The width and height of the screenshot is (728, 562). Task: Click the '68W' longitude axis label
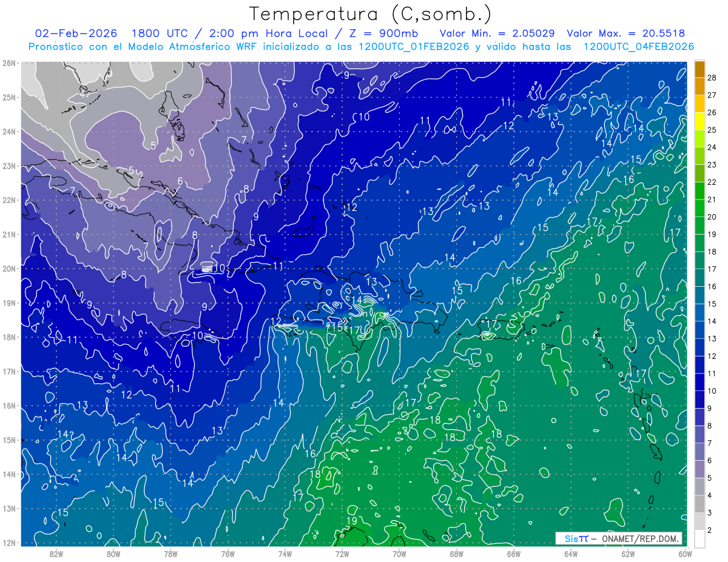[x=456, y=553]
